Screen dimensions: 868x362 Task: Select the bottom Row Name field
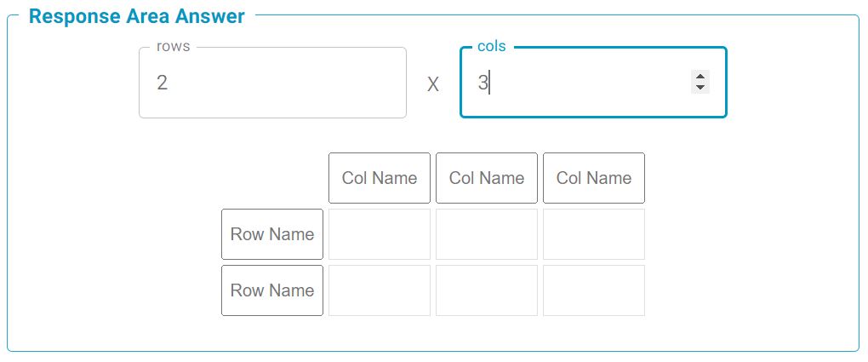pyautogui.click(x=272, y=290)
